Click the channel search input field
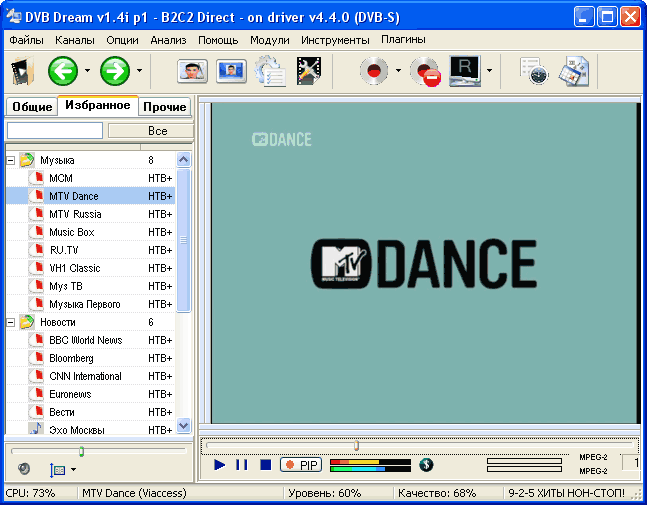Viewport: 647px width, 505px height. (55, 130)
